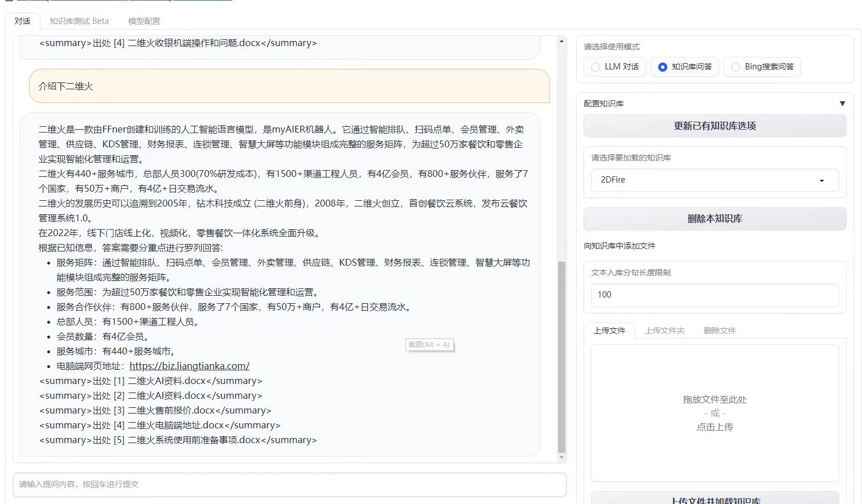The height and width of the screenshot is (504, 862).
Task: Select the 知识库问答 mode
Action: point(685,67)
